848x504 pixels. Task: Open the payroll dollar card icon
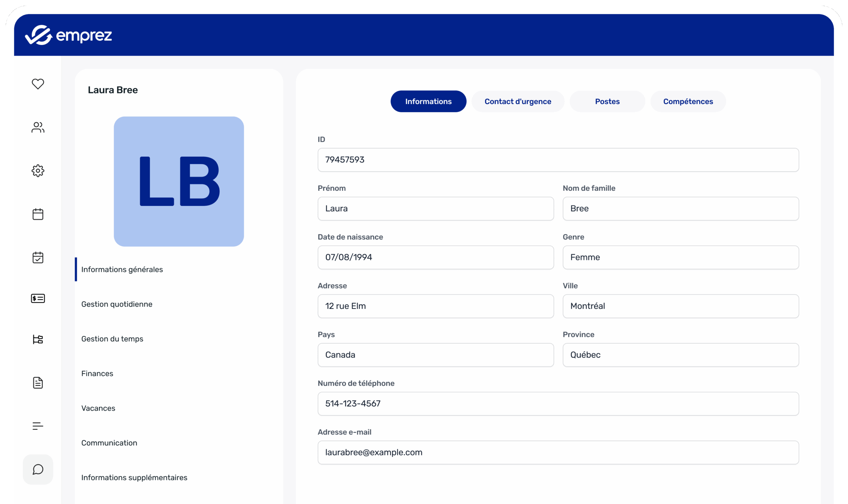click(38, 299)
